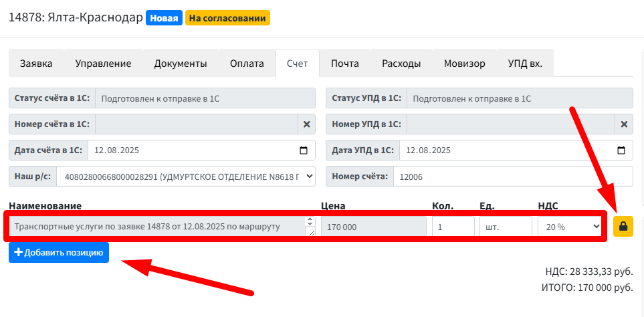Open calendar picker for Дата УПД в 1С
The image size is (644, 317).
click(x=621, y=150)
